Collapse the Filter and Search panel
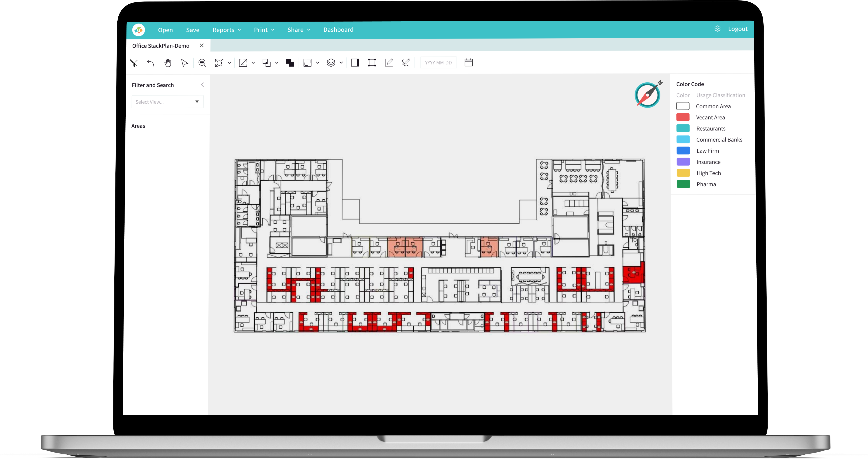 pos(202,85)
